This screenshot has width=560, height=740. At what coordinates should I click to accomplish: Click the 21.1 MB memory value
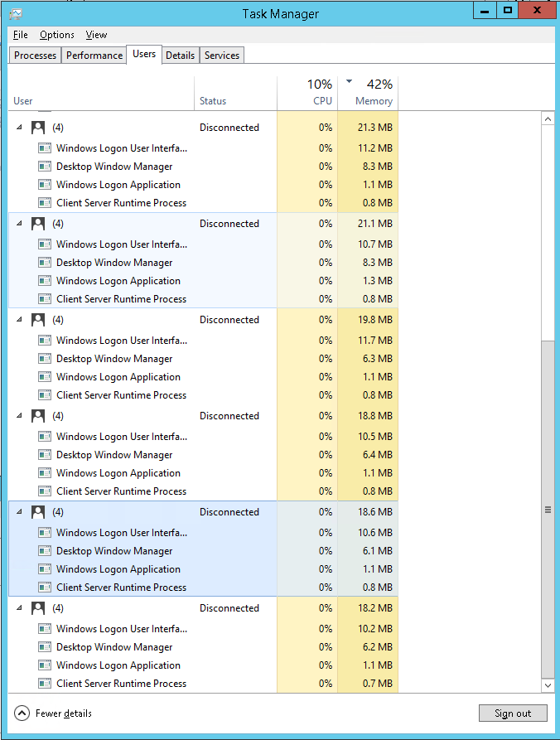point(375,224)
